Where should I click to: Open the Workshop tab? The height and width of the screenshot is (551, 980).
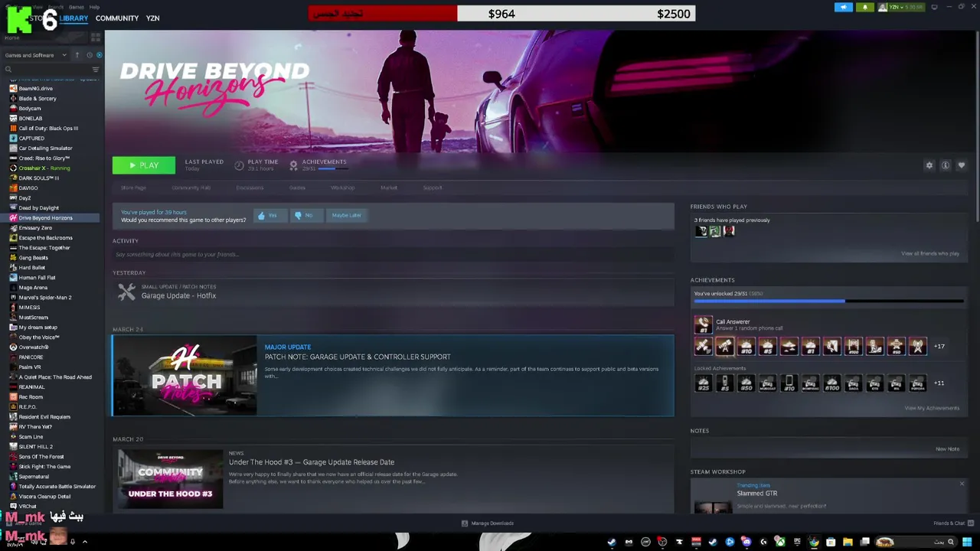pos(342,187)
